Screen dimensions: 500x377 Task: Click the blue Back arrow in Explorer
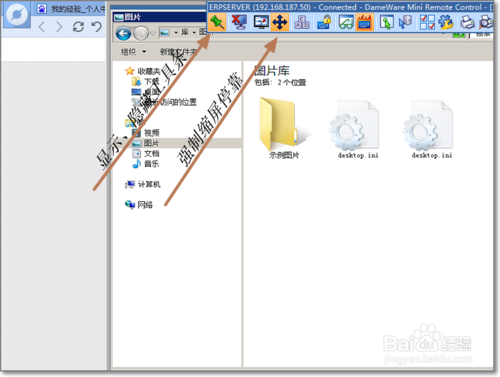click(x=123, y=33)
